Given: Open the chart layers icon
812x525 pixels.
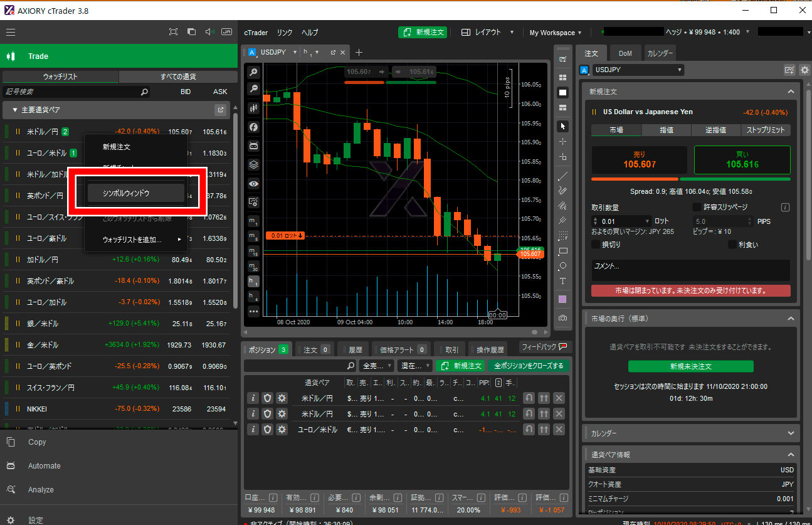Looking at the screenshot, I should pos(254,165).
